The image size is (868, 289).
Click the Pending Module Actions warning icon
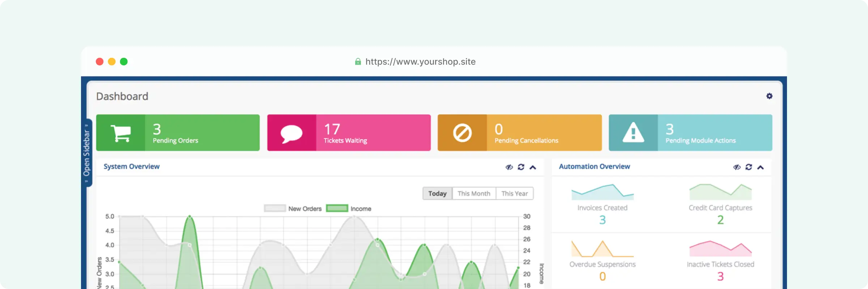pos(633,132)
